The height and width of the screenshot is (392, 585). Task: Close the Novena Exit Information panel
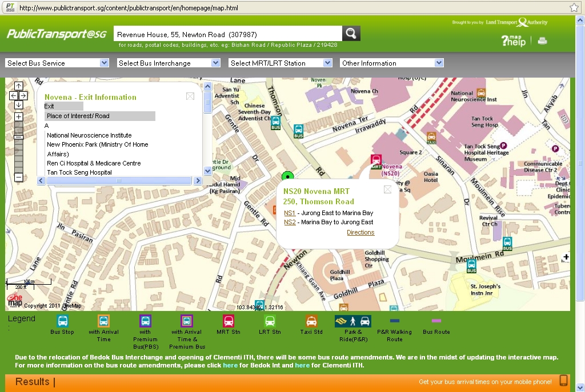pyautogui.click(x=190, y=96)
